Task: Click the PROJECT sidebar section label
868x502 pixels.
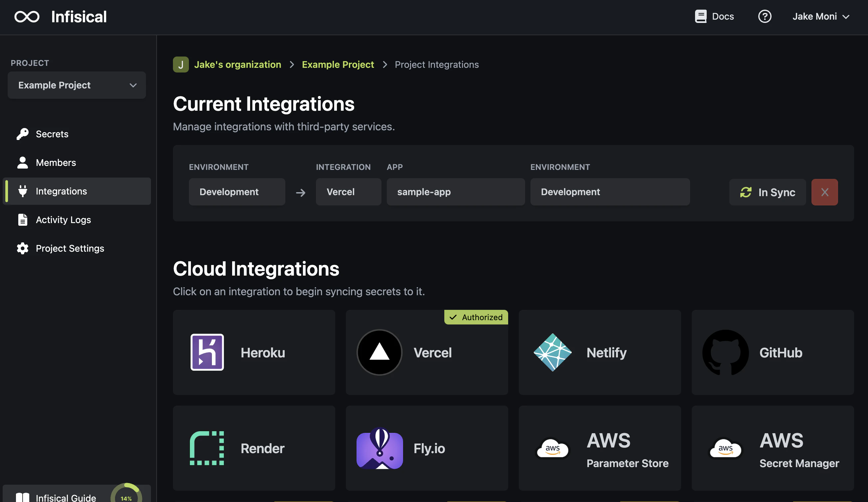Action: [x=30, y=63]
